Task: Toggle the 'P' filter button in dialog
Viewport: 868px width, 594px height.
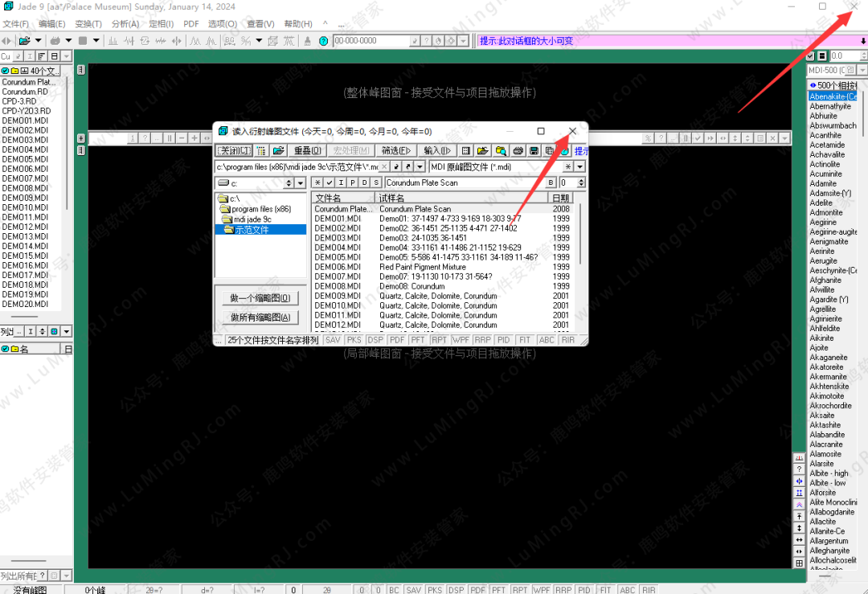Action: [x=352, y=182]
